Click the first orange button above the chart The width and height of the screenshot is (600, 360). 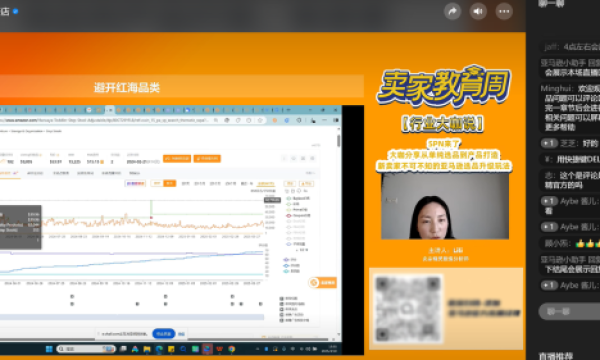tap(177, 158)
